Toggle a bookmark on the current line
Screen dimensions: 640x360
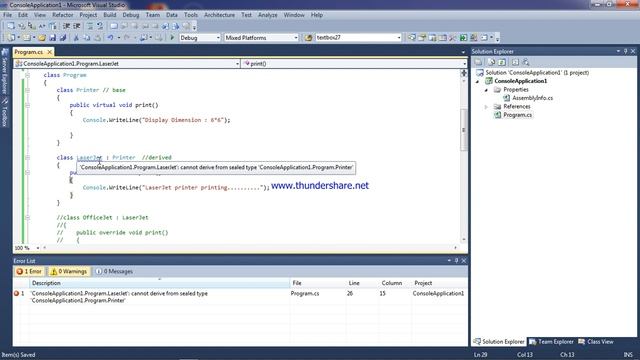(x=114, y=26)
